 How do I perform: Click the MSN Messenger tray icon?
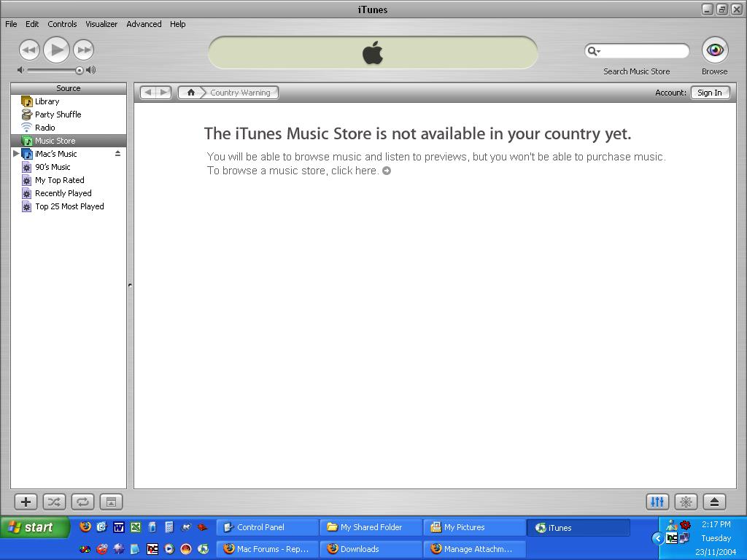coord(672,525)
